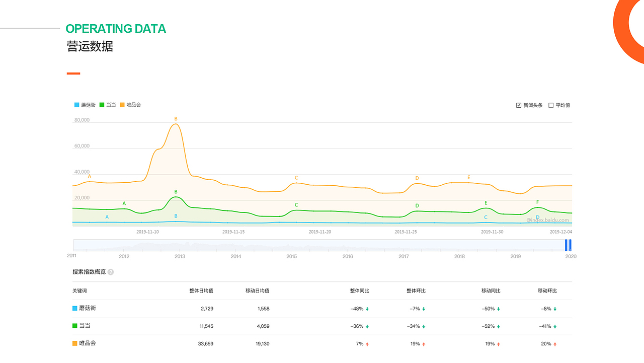Open blue news marker A on 蘑菇街 line
644x363 pixels.
[107, 217]
